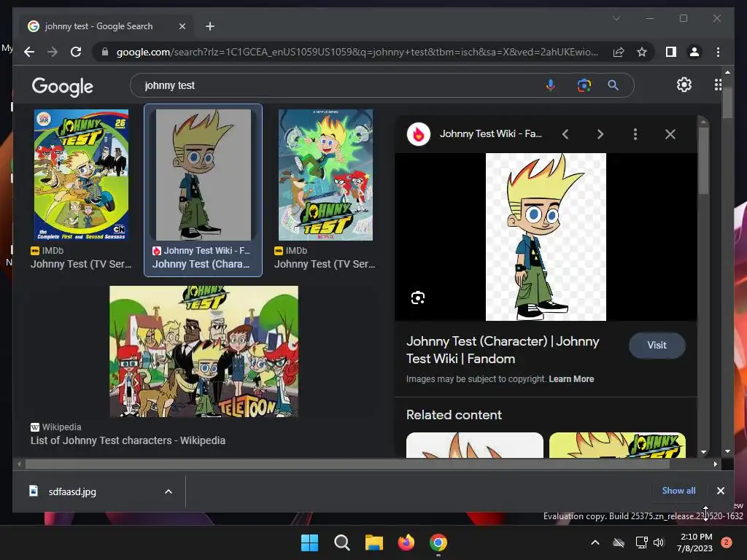This screenshot has width=747, height=560.
Task: Click the Visit button
Action: pos(657,345)
